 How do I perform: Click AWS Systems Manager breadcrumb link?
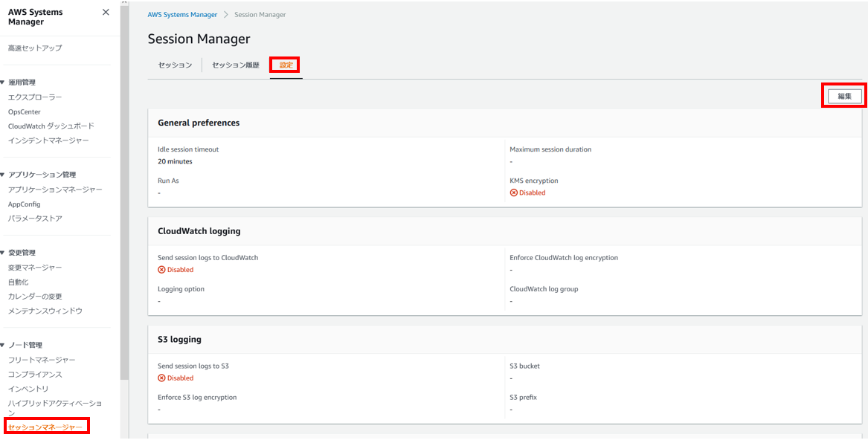(182, 15)
